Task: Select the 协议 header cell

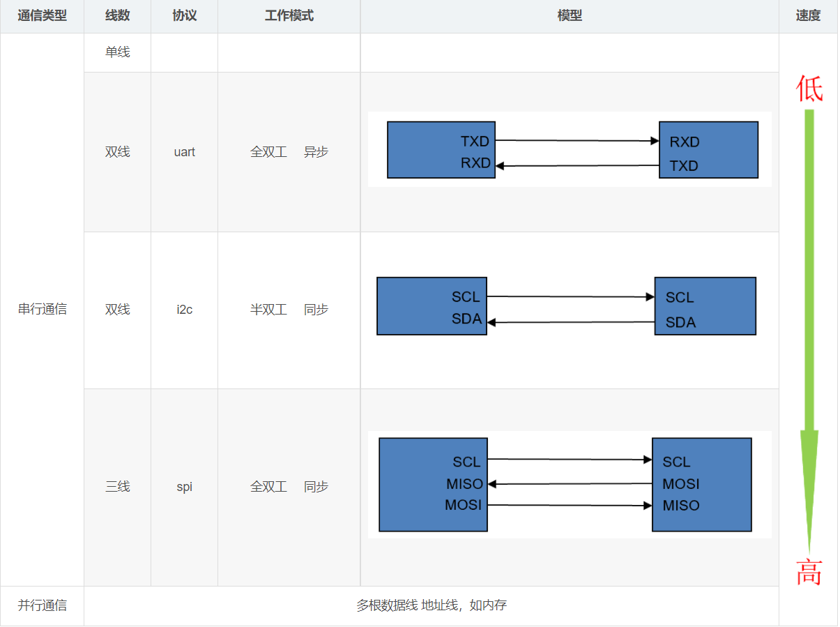Action: tap(184, 16)
